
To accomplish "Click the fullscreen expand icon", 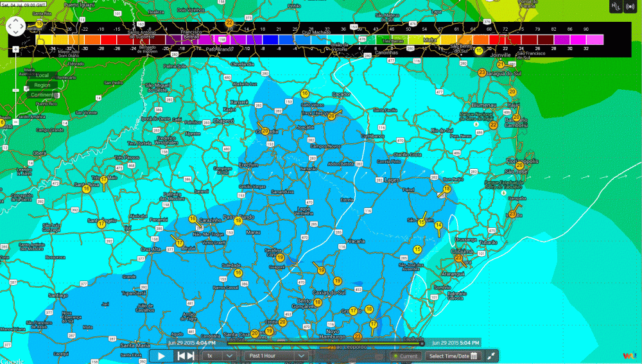I will coord(492,356).
